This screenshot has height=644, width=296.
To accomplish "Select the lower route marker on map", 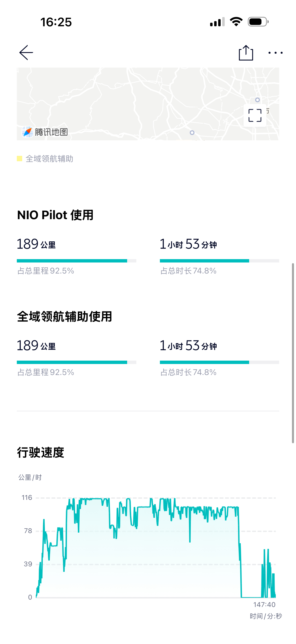I will click(192, 132).
